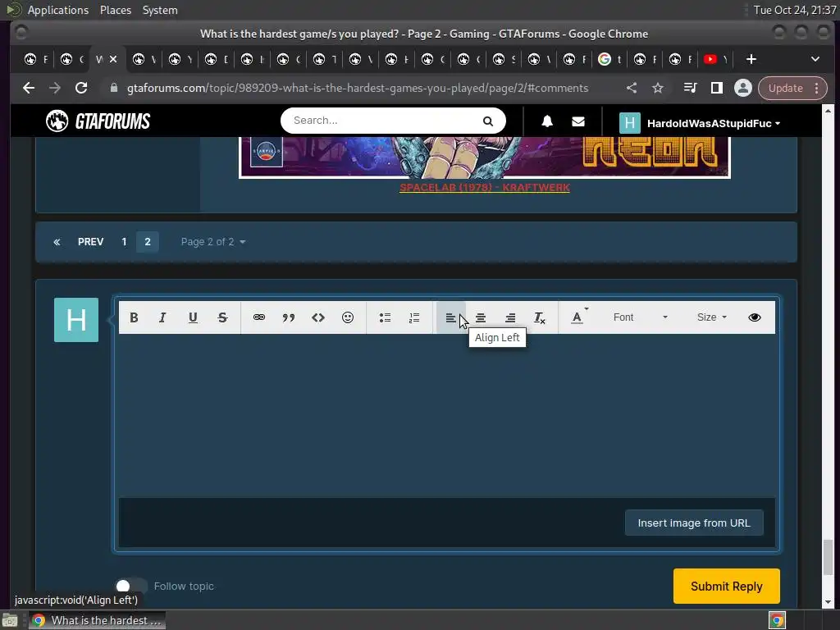840x630 pixels.
Task: Close the current GTAForums tab
Action: coord(113,59)
